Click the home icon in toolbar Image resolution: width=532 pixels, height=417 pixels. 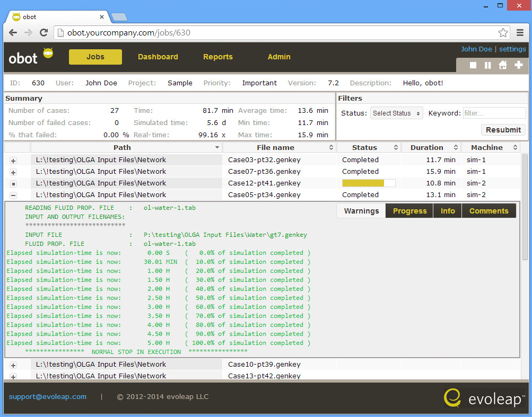(503, 65)
